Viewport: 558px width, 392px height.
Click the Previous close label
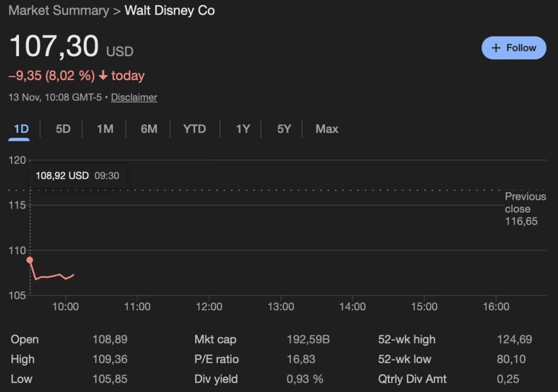pos(525,203)
